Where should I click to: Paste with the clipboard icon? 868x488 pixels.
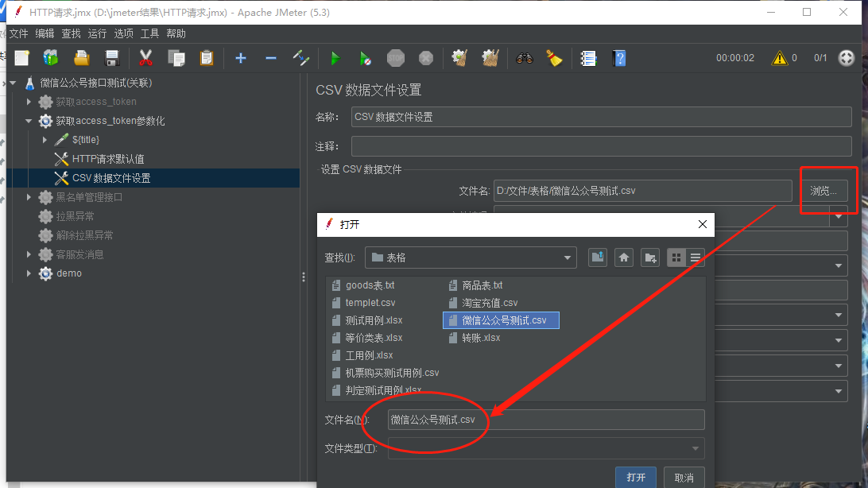(207, 58)
